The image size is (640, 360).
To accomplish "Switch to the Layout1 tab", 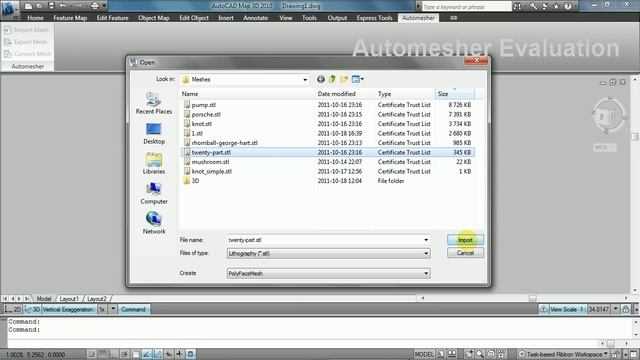I will 69,299.
